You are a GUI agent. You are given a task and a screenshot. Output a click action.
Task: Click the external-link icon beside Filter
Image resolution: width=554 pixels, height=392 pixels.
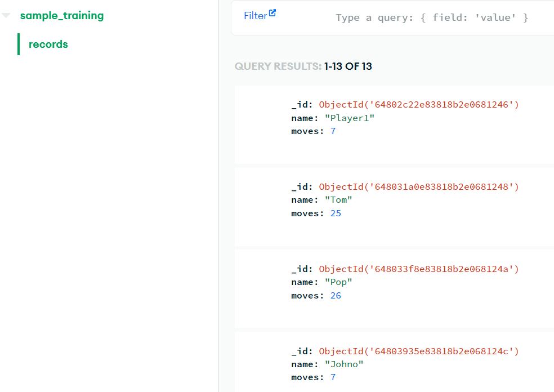point(272,13)
